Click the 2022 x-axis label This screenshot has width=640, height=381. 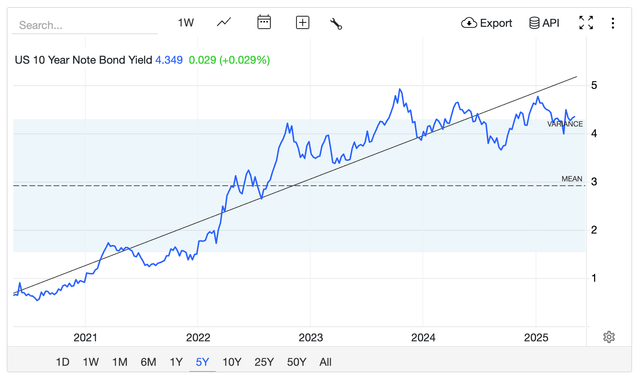point(198,338)
